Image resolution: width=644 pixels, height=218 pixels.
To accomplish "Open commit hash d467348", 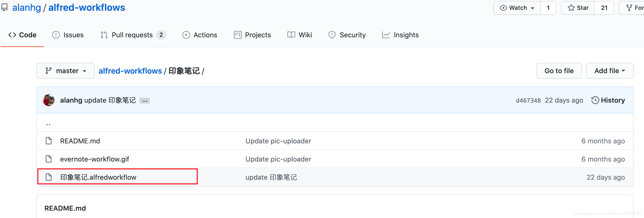I will coord(528,100).
